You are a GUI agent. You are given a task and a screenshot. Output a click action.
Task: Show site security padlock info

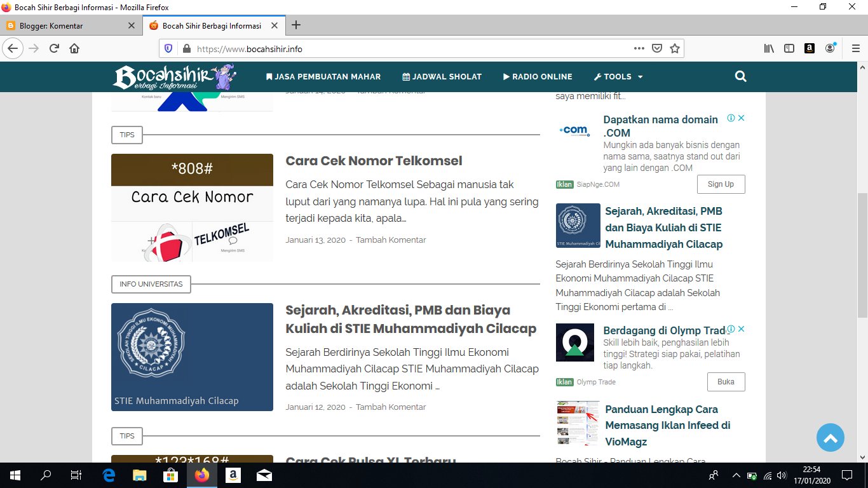point(186,48)
